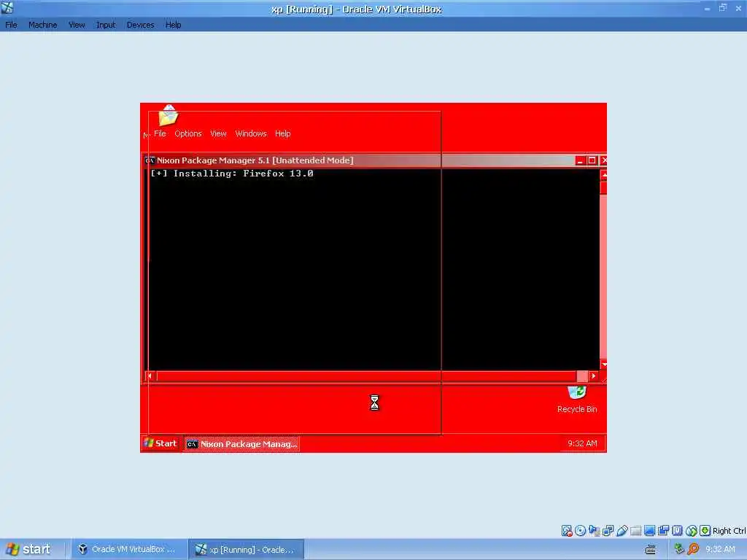Image resolution: width=747 pixels, height=560 pixels.
Task: Click the video capture status icon
Action: click(x=663, y=531)
